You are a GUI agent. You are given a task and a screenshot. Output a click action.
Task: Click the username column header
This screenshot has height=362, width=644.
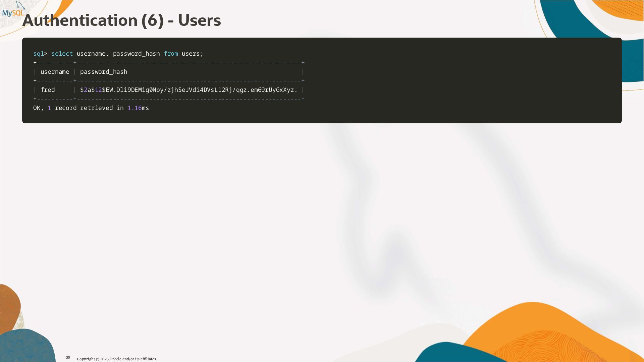55,72
